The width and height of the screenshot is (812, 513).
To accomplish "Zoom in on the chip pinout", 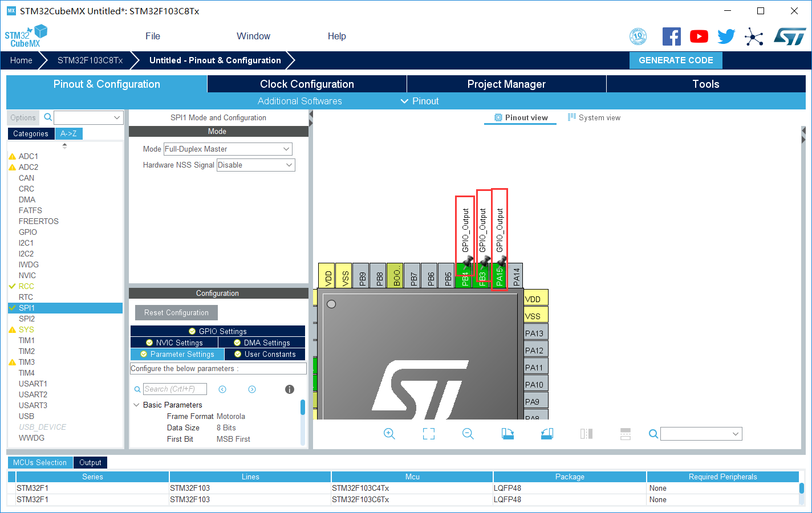I will (389, 434).
